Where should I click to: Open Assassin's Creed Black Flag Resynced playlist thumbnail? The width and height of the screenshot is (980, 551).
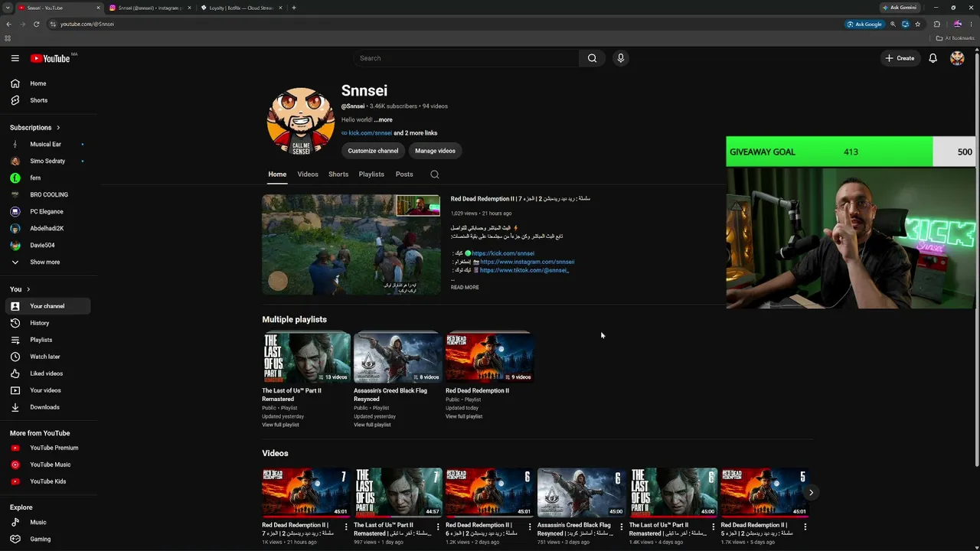(x=397, y=357)
